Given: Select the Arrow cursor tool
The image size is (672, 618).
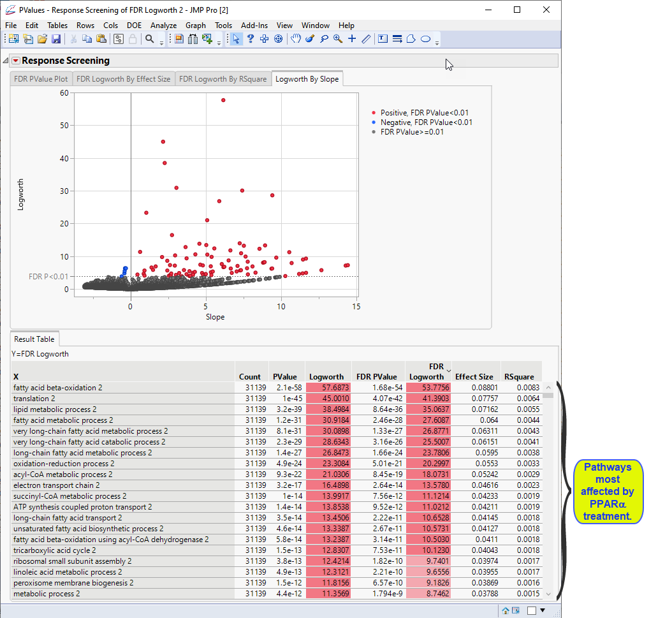Looking at the screenshot, I should pos(236,39).
